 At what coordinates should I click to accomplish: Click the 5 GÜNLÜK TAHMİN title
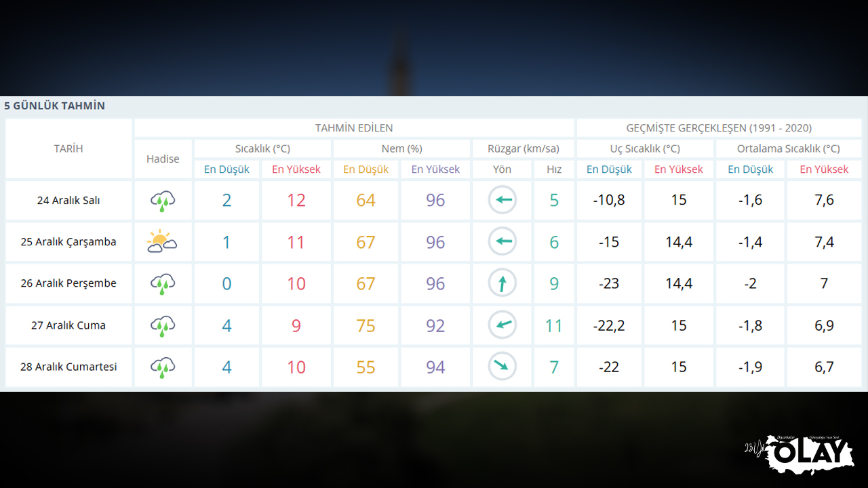[55, 106]
